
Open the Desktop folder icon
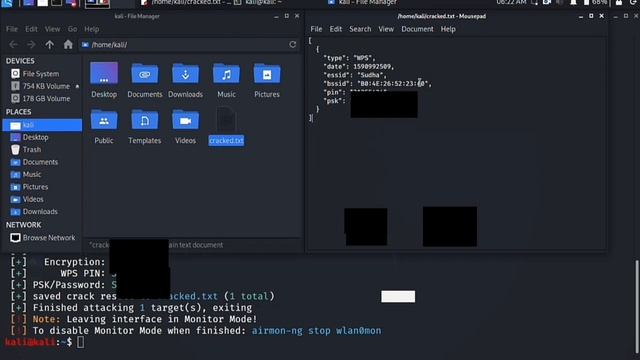coord(104,73)
